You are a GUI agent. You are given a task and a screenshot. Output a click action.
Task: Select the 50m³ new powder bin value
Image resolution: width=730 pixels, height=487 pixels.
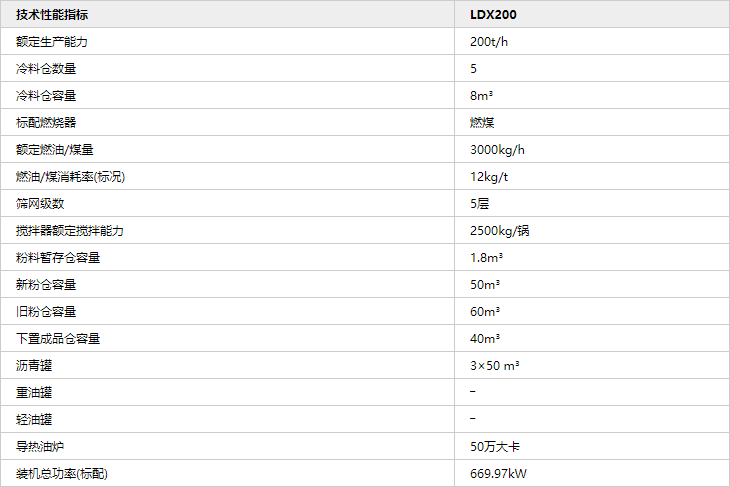click(485, 284)
